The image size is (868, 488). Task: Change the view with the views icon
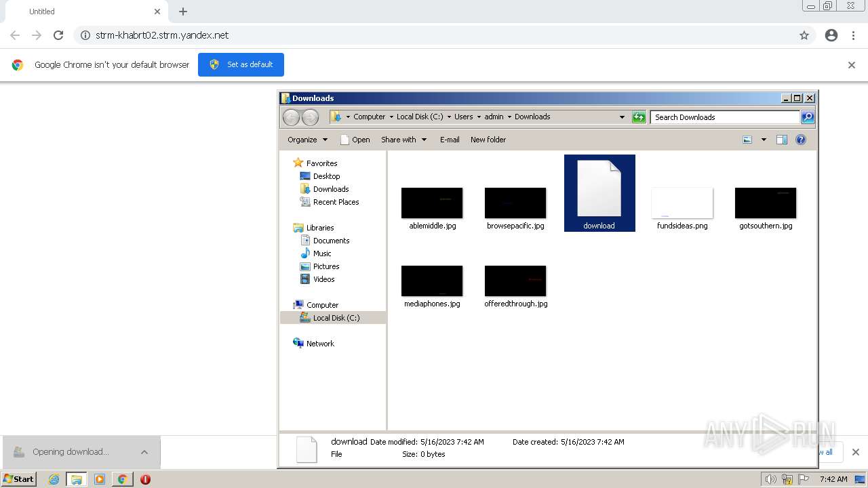pyautogui.click(x=747, y=140)
